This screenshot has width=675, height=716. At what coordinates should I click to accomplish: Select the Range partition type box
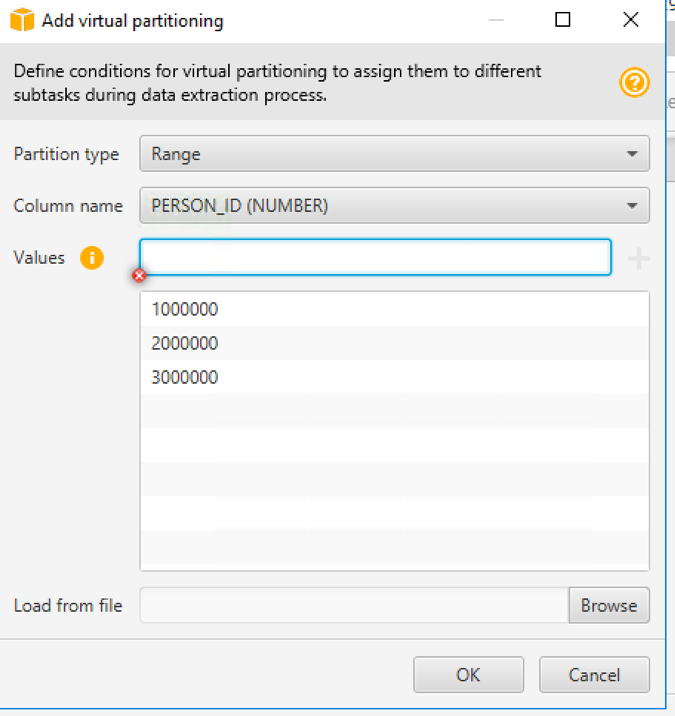pyautogui.click(x=395, y=153)
